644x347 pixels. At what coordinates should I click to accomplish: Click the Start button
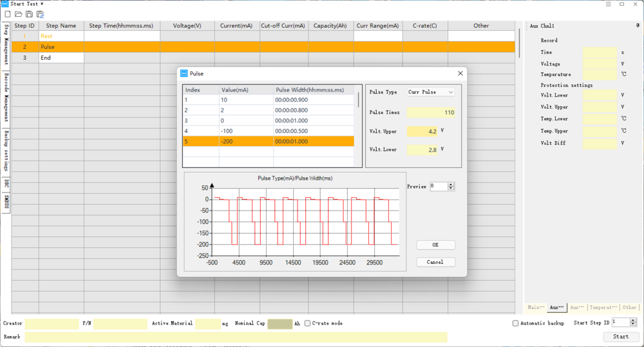pyautogui.click(x=621, y=337)
